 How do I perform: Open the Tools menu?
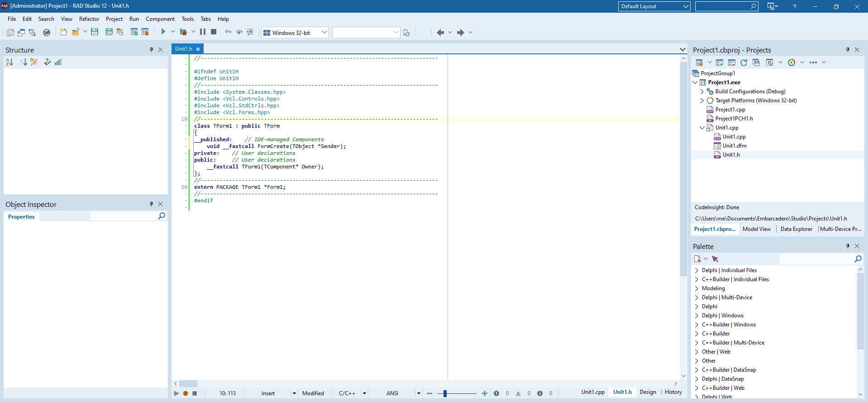tap(187, 19)
